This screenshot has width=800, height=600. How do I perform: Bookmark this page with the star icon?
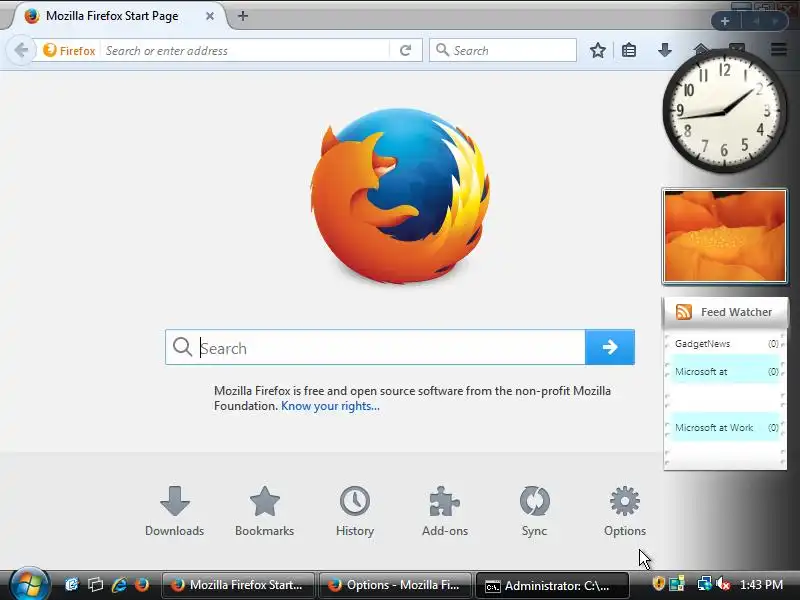(x=597, y=51)
